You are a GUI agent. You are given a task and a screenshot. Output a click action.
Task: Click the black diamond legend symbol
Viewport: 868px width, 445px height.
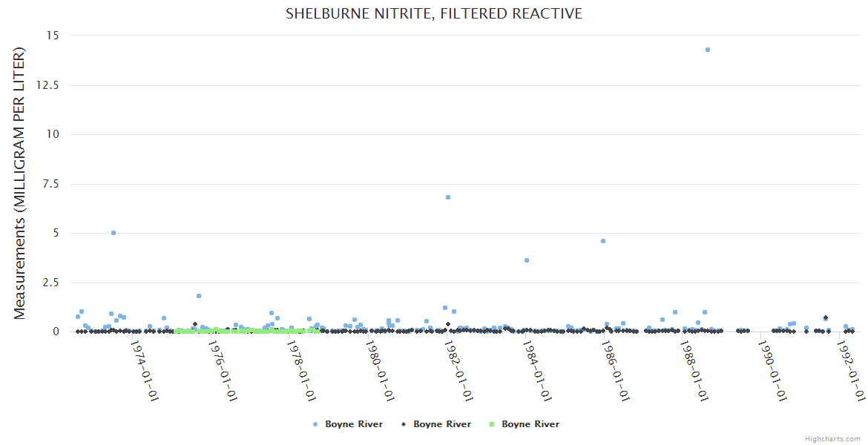pos(404,424)
